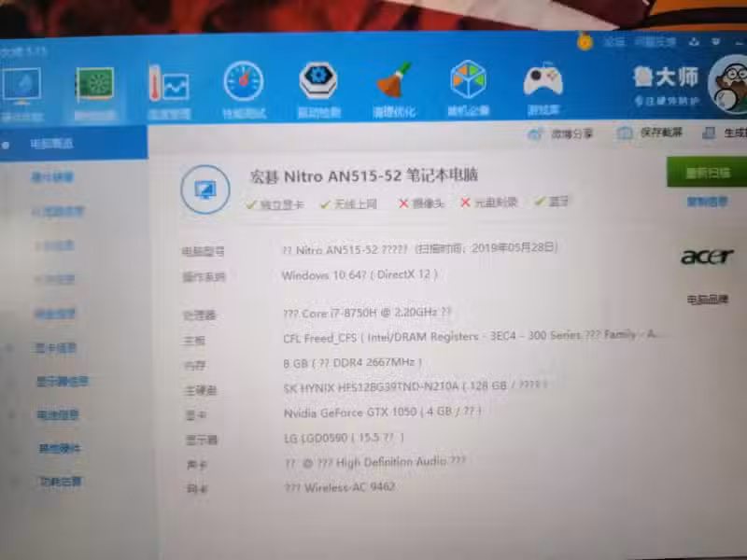Open 主板信息 in the sidebar
This screenshot has height=560, width=747.
coord(55,245)
